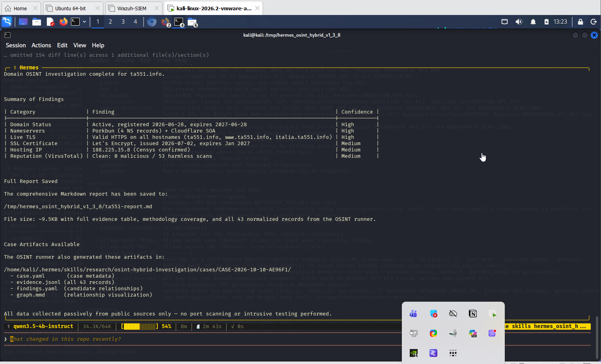Open the terminal's Actions menu
Screen dimensions: 601x364
tap(41, 45)
